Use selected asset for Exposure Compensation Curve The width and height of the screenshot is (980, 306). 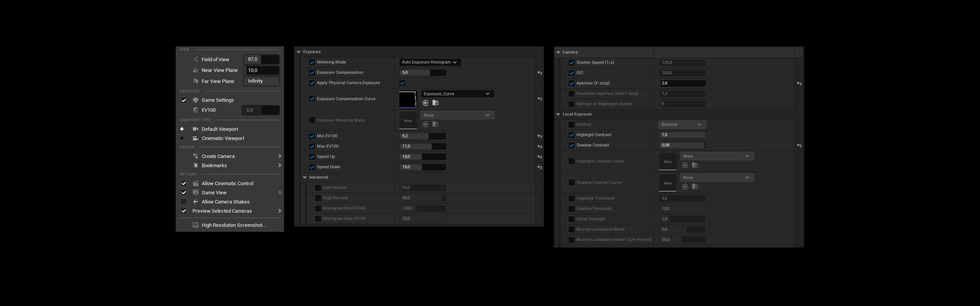point(425,103)
